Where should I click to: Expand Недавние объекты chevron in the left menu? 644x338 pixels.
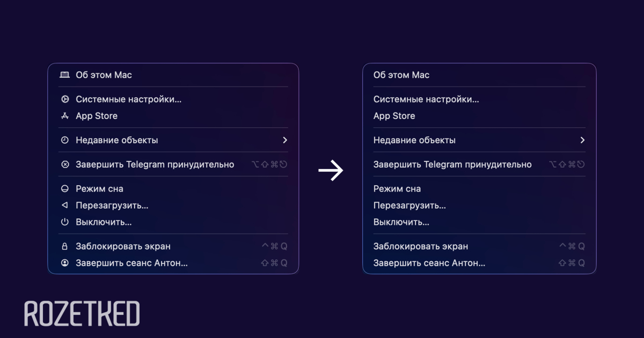(284, 140)
